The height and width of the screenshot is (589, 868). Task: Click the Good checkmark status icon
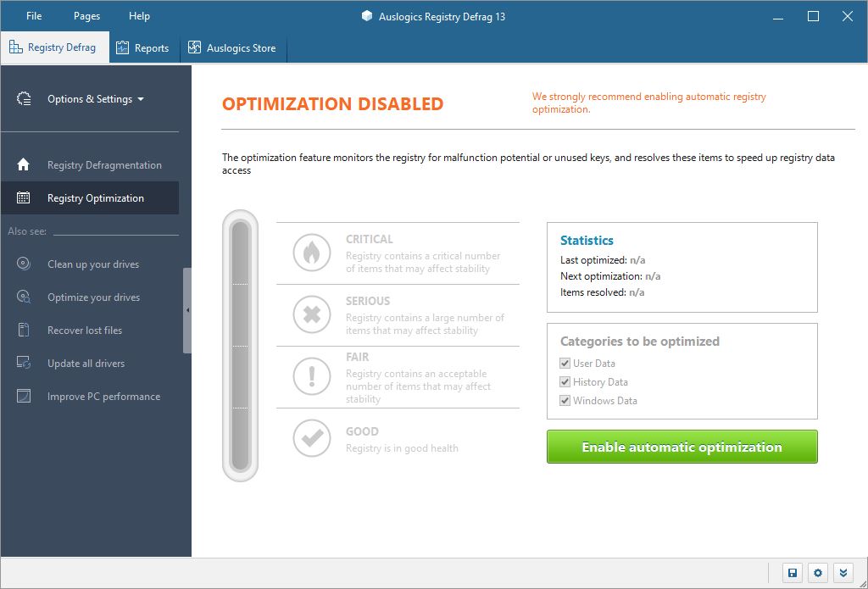pos(312,438)
